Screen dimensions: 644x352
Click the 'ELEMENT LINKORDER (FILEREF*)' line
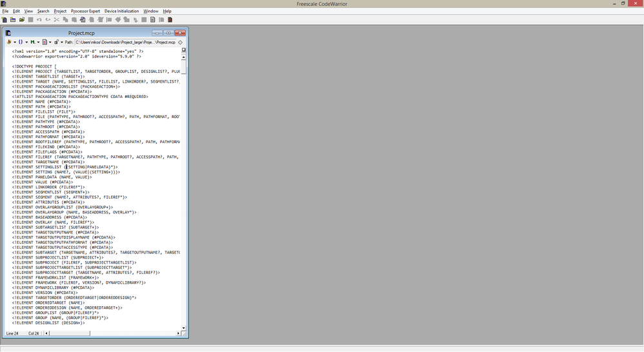(48, 187)
